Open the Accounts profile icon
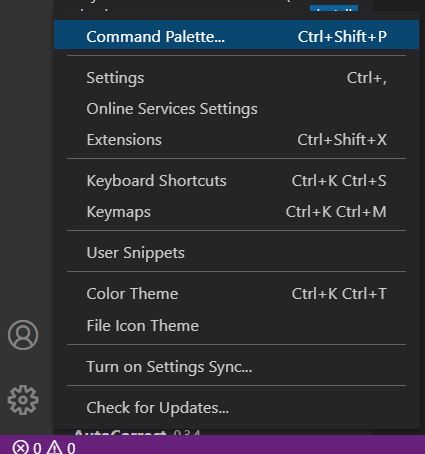The width and height of the screenshot is (425, 454). point(23,335)
